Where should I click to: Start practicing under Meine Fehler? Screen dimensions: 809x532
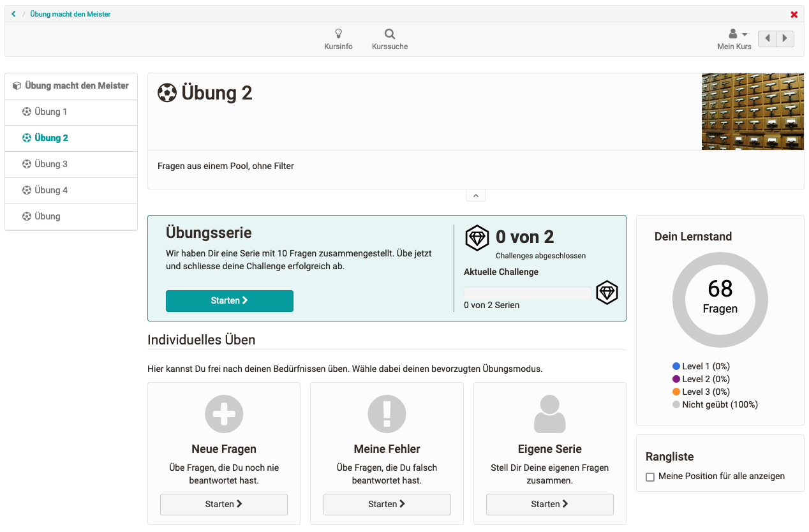pos(387,504)
